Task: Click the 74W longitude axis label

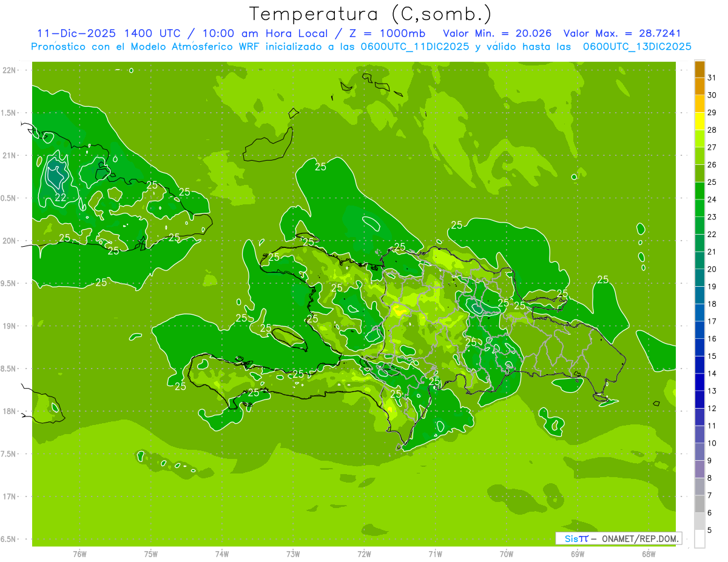Action: (x=222, y=554)
